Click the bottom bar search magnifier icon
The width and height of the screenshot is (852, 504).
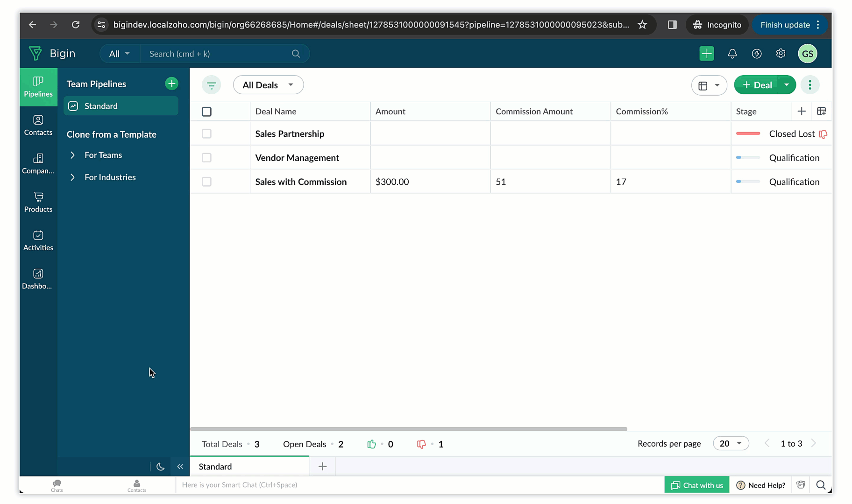[x=821, y=485]
